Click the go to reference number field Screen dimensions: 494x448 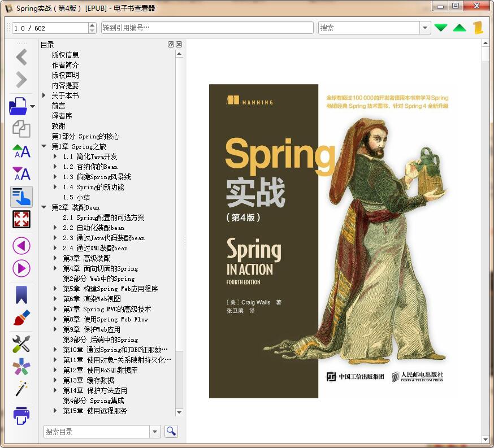pyautogui.click(x=207, y=28)
